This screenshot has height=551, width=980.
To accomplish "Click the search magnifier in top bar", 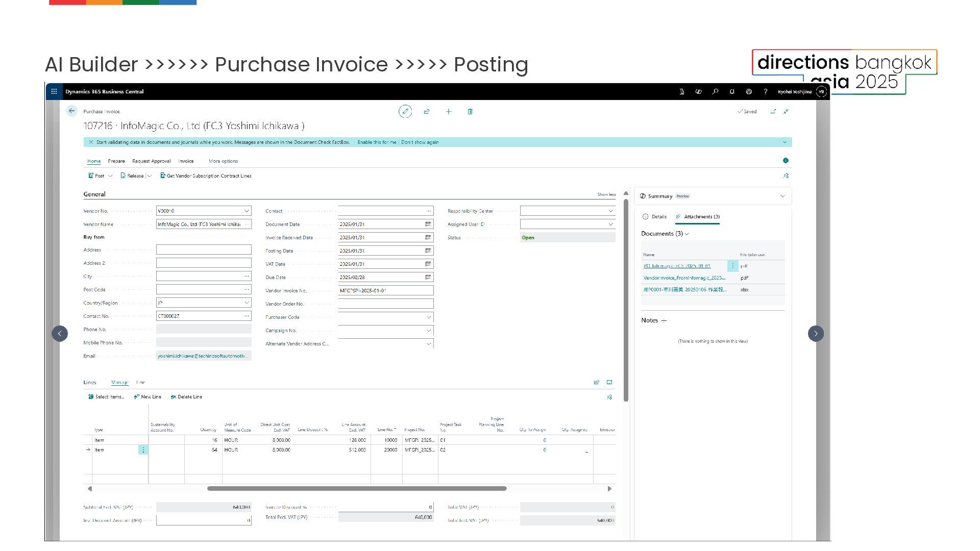I will [715, 92].
